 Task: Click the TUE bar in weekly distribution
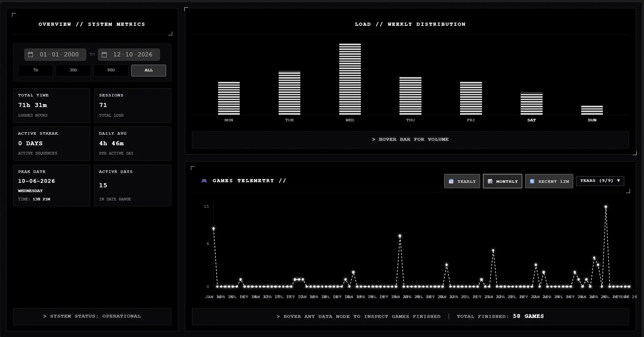coord(289,93)
